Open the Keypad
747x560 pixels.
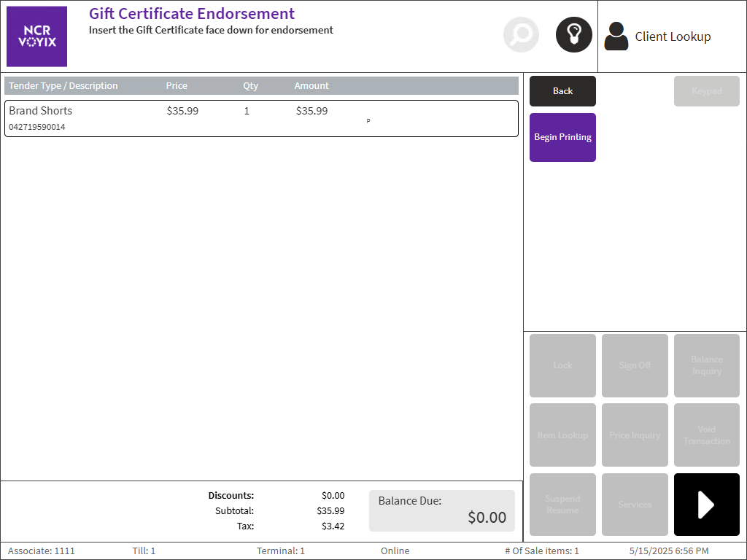click(x=706, y=91)
